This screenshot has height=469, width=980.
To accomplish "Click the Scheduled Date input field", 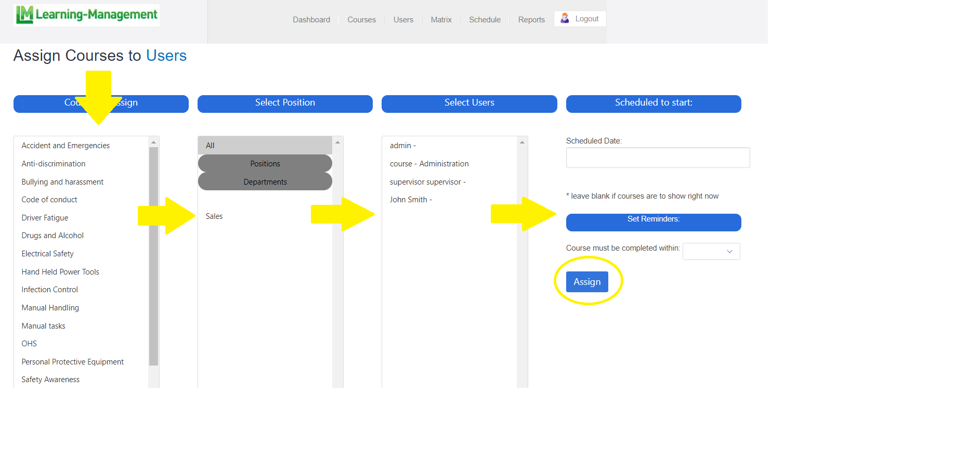I will click(x=657, y=158).
